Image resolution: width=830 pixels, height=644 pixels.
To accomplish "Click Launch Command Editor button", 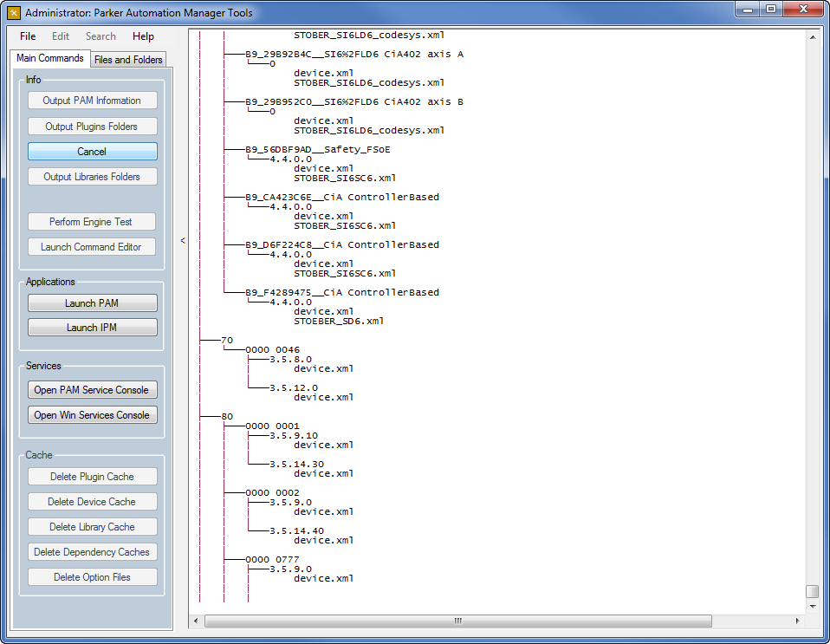I will coord(92,247).
